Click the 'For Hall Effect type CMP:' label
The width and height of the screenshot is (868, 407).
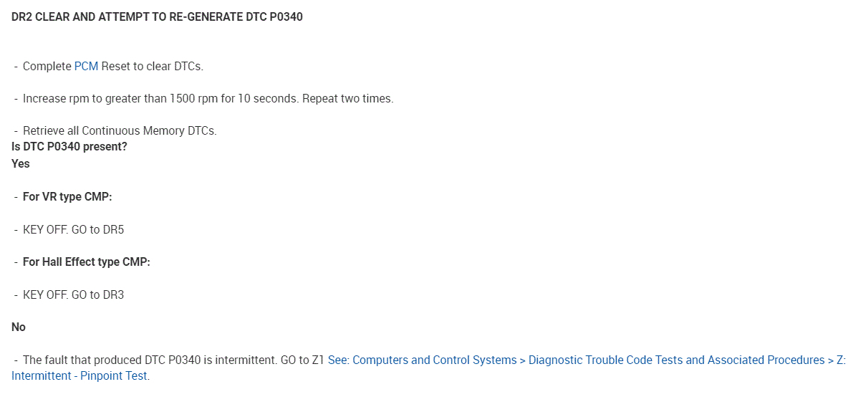(87, 262)
